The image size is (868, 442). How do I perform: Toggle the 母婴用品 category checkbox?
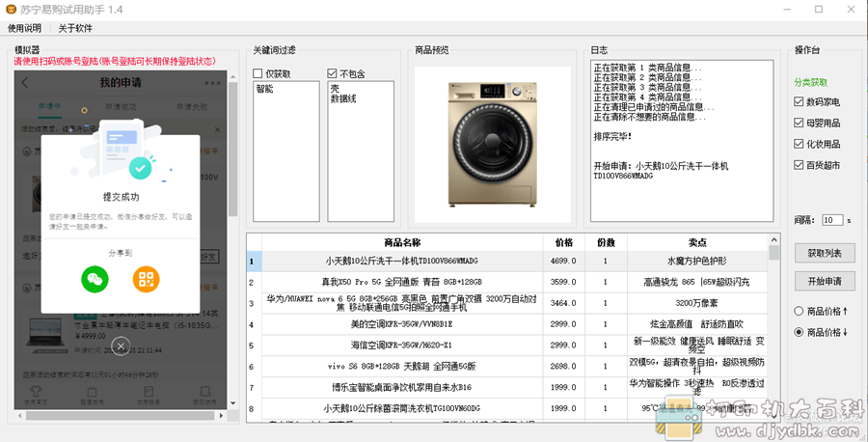799,123
